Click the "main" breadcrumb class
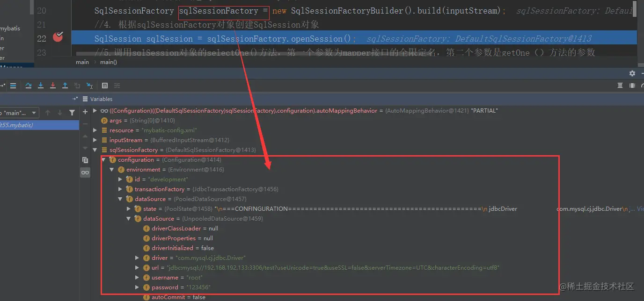Screen dimensions: 644x301 click(x=82, y=62)
